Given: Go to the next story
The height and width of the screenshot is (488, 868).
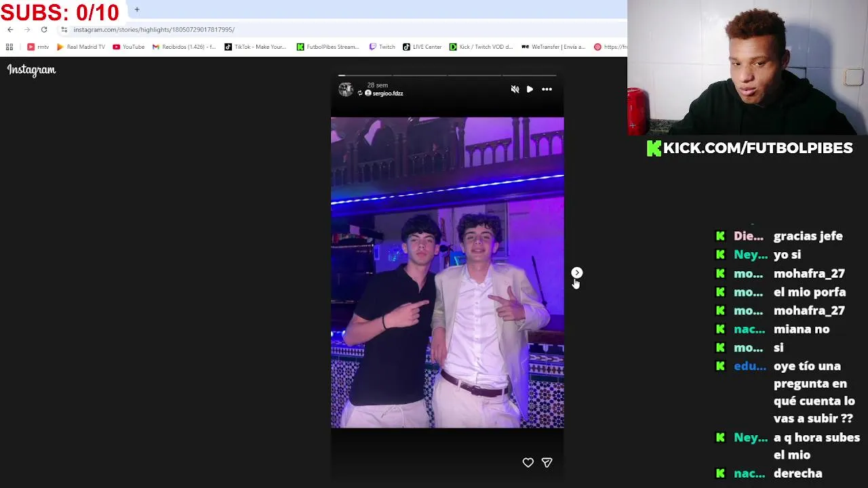Looking at the screenshot, I should click(x=577, y=272).
